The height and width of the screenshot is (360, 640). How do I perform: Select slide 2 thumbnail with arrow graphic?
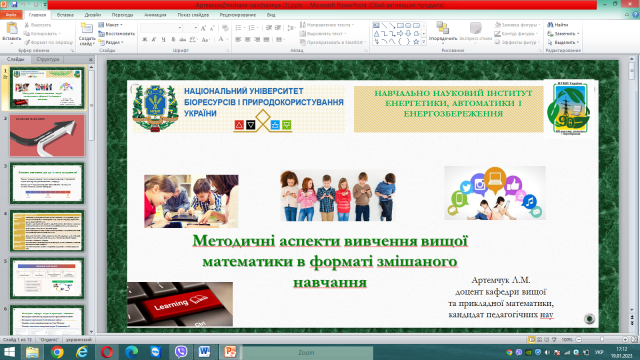pyautogui.click(x=47, y=136)
